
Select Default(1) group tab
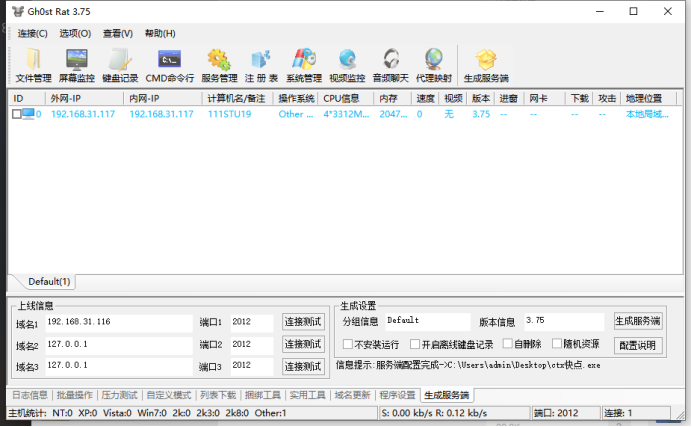point(49,281)
